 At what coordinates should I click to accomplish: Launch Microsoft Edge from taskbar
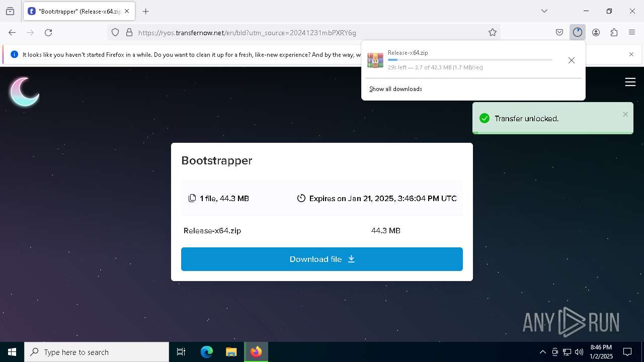click(207, 352)
